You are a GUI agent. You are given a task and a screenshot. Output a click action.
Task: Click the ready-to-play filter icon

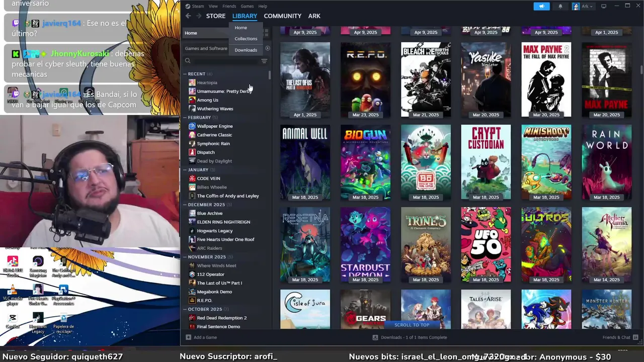(268, 48)
